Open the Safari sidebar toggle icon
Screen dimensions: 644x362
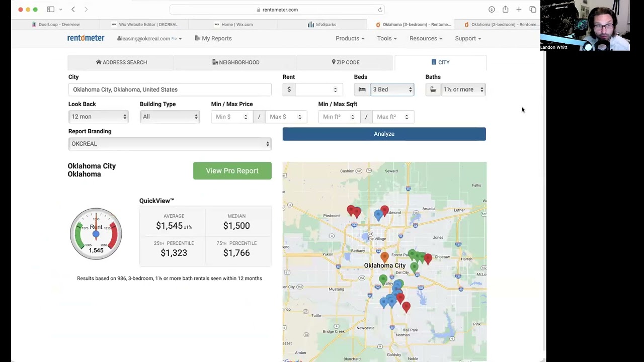tap(50, 10)
